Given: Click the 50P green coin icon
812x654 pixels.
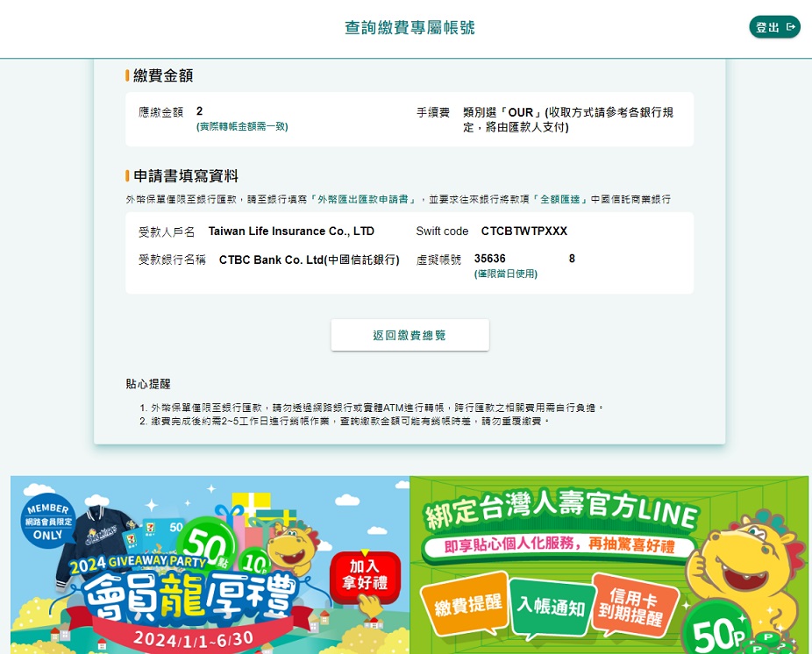Looking at the screenshot, I should (x=717, y=632).
